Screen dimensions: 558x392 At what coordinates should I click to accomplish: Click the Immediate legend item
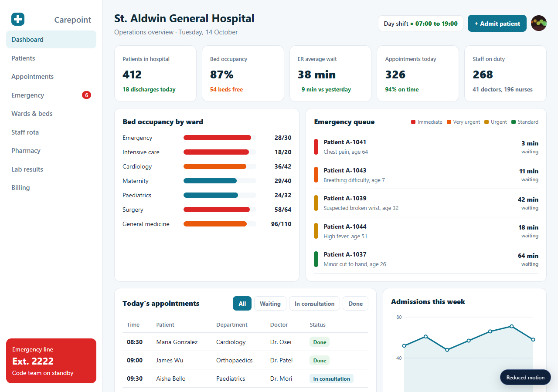point(427,122)
